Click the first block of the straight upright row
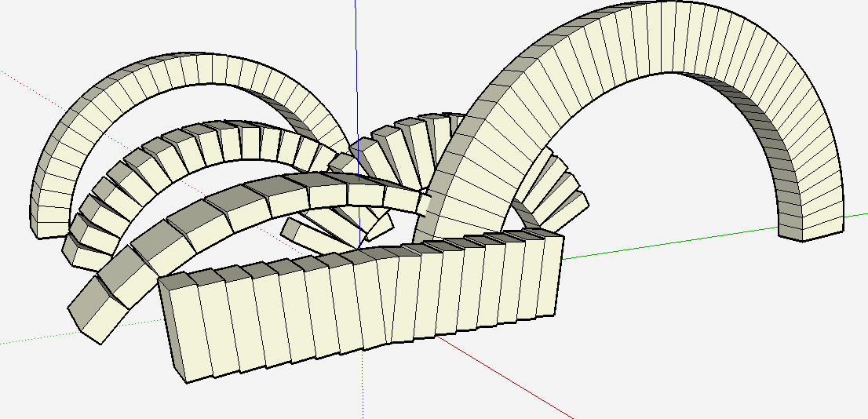The height and width of the screenshot is (419, 868). coord(184,330)
